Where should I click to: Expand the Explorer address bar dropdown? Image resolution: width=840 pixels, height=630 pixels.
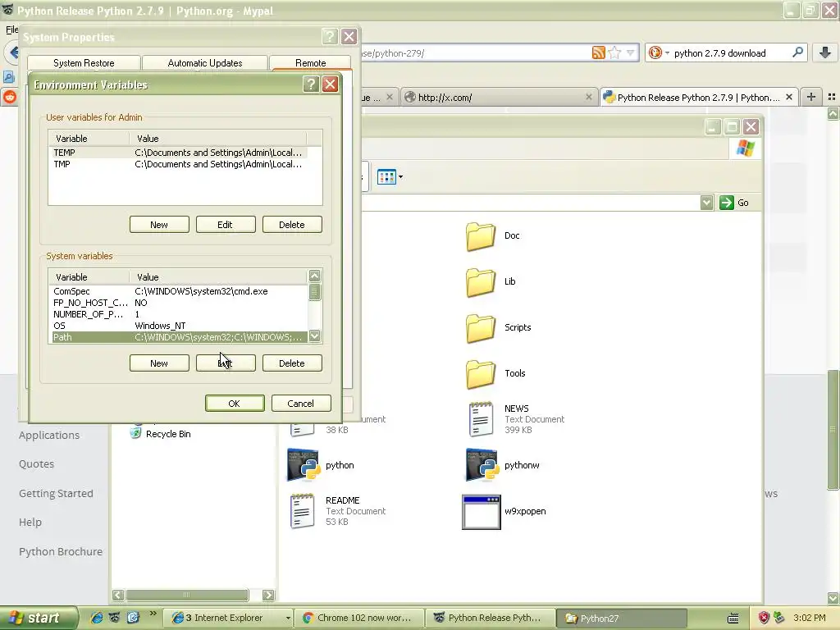[x=706, y=203]
